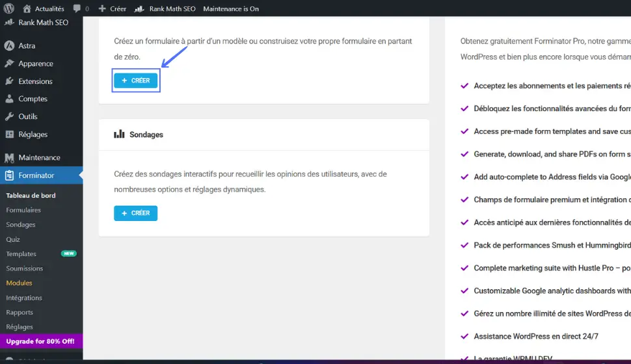Image resolution: width=631 pixels, height=364 pixels.
Task: Open the Intégrations submenu
Action: click(x=23, y=298)
